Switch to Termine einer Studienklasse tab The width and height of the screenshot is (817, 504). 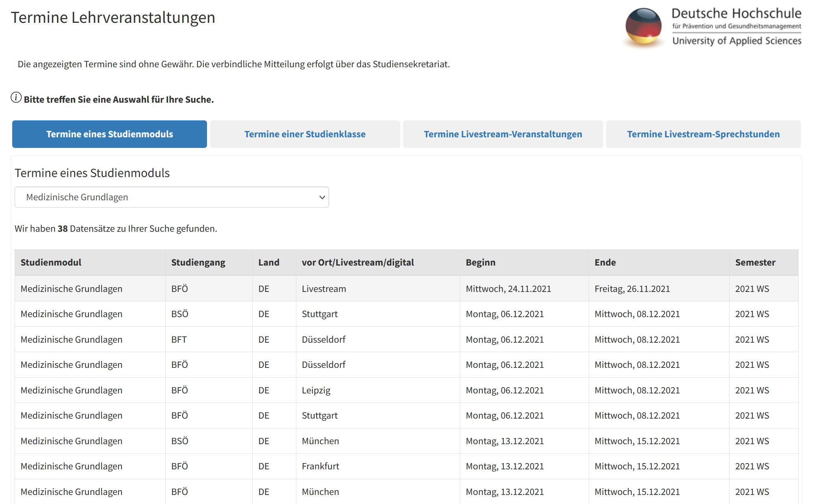[305, 134]
